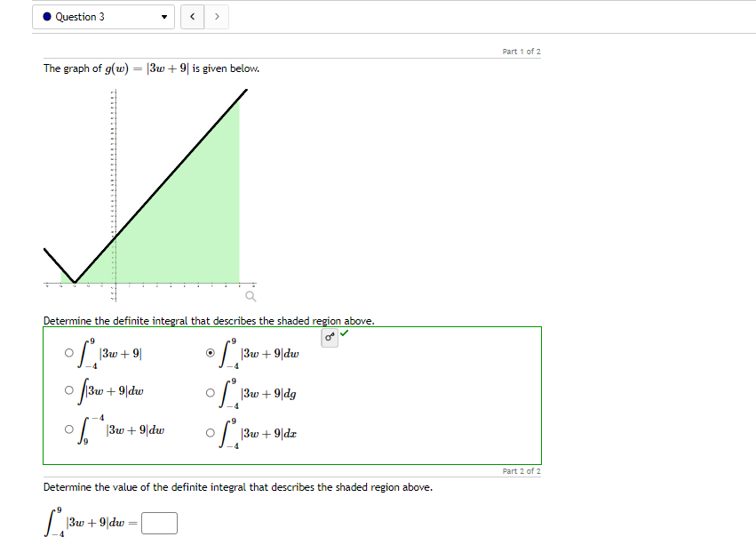Go to the next question with the arrow button
The image size is (756, 545).
(x=217, y=16)
